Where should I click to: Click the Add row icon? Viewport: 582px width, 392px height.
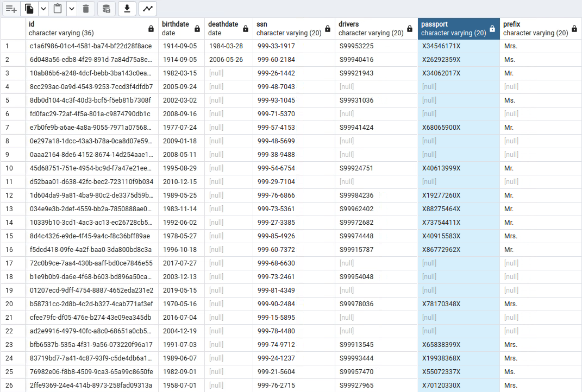tap(11, 9)
